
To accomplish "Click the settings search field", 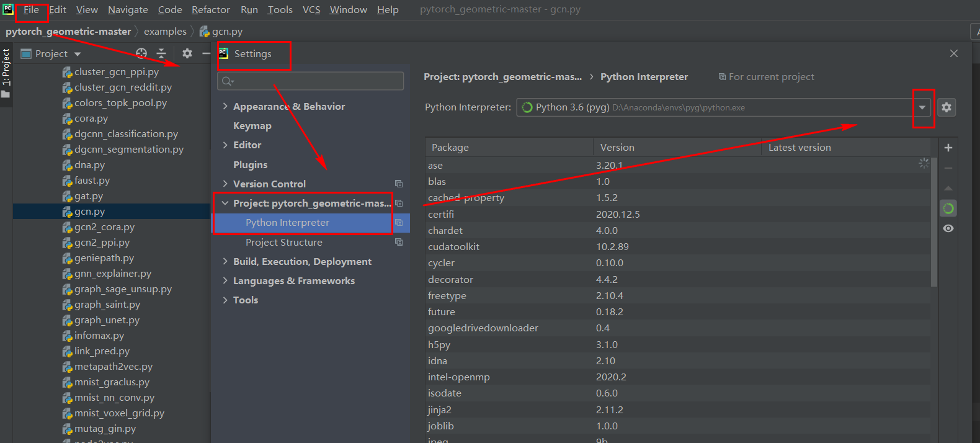I will point(310,81).
